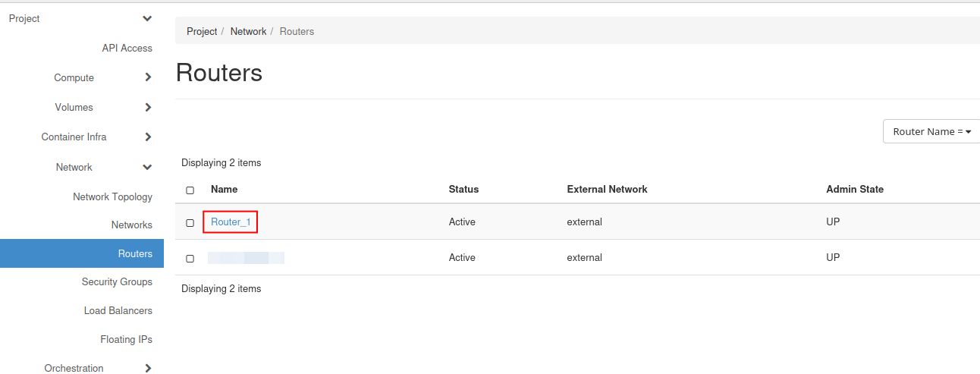Open the blurred second router link
Image resolution: width=980 pixels, height=374 pixels.
(x=246, y=258)
